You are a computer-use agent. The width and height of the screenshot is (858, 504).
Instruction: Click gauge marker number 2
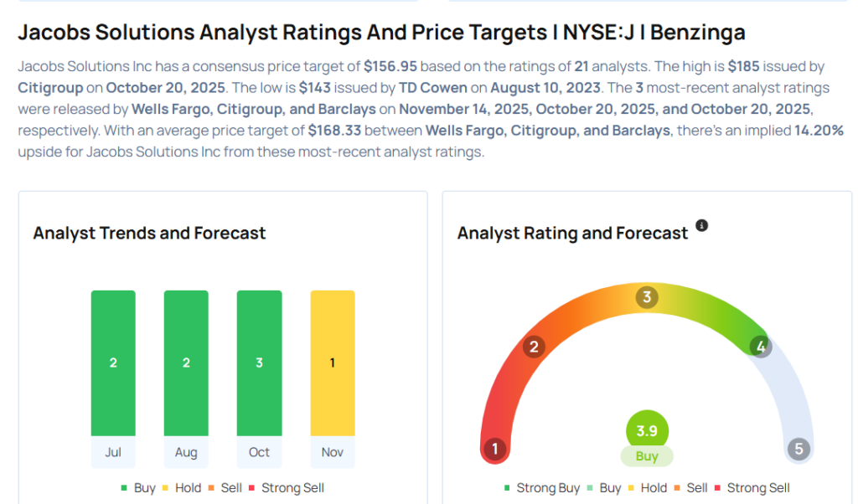(535, 347)
